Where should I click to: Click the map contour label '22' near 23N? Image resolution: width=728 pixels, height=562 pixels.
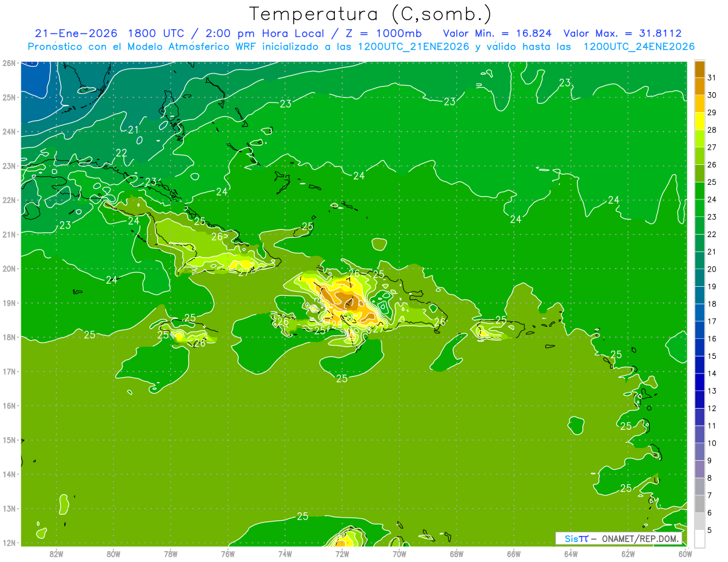[121, 153]
